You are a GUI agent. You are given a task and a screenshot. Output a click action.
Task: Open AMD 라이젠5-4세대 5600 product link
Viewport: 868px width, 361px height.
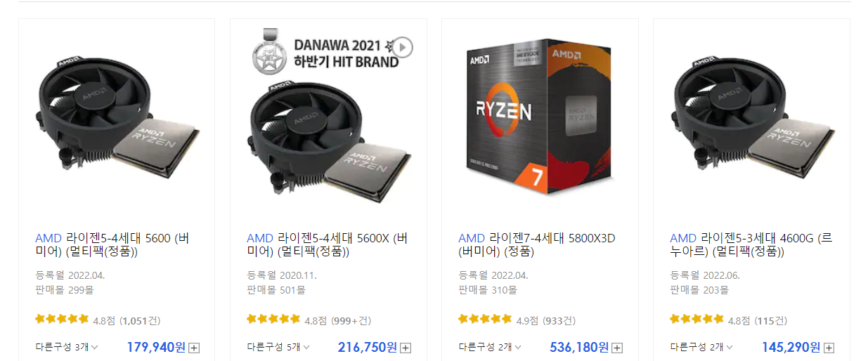pos(112,244)
